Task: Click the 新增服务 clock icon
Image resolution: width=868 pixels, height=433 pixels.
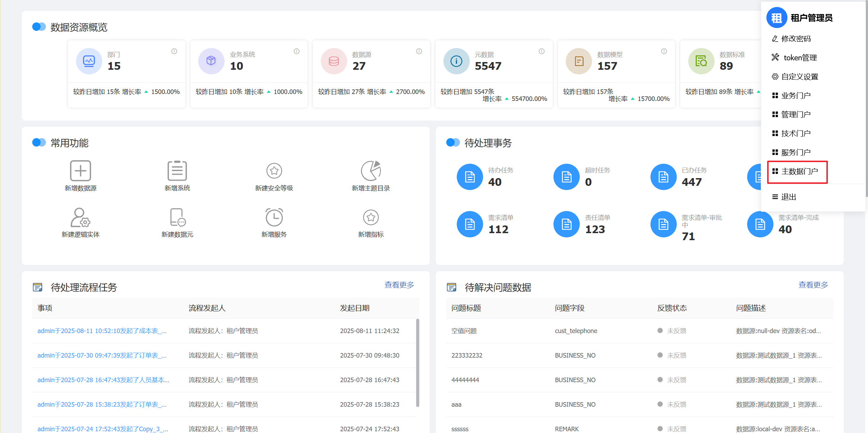Action: coord(274,217)
